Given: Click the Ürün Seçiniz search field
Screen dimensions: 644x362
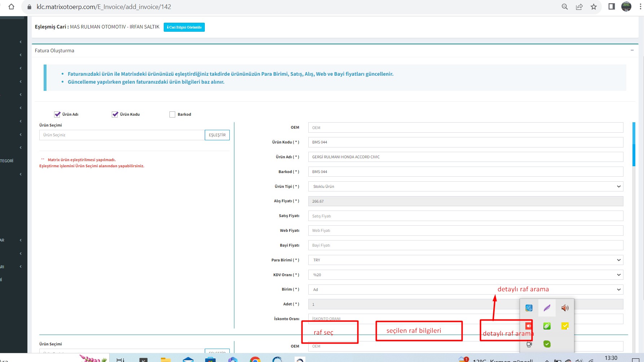Looking at the screenshot, I should click(122, 135).
